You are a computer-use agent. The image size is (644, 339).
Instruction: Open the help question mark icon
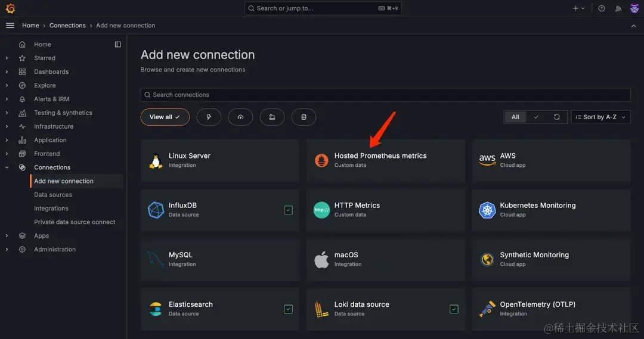coord(601,8)
